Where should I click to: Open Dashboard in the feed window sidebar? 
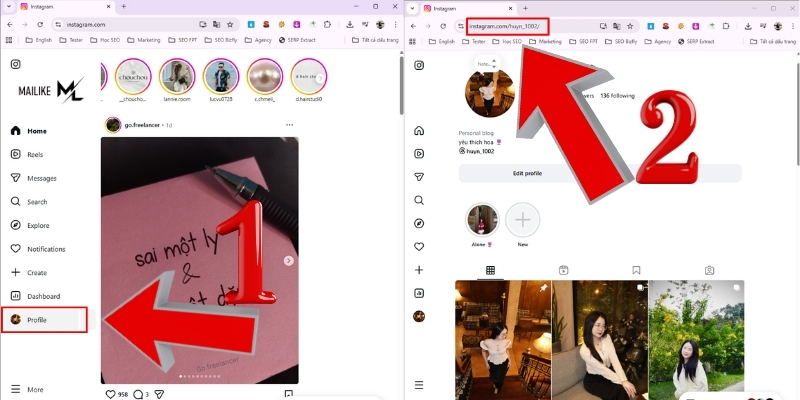[x=35, y=296]
